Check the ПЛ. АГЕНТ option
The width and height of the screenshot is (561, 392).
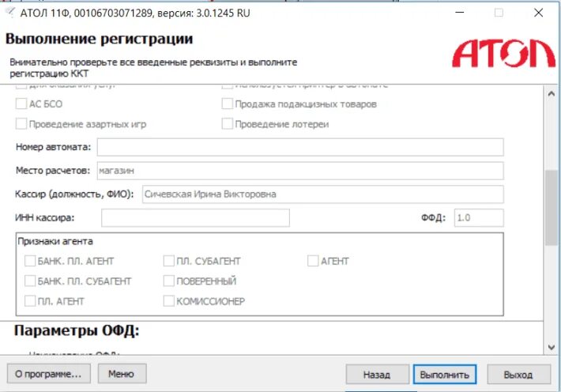[30, 301]
